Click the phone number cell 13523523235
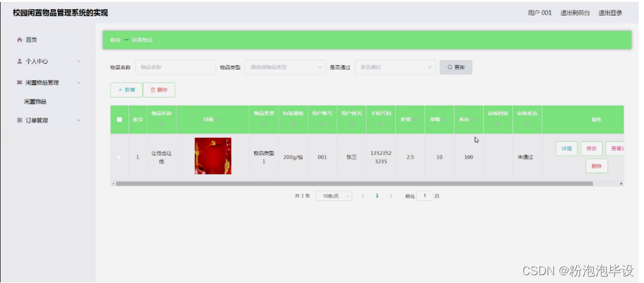The image size is (644, 283). (381, 157)
